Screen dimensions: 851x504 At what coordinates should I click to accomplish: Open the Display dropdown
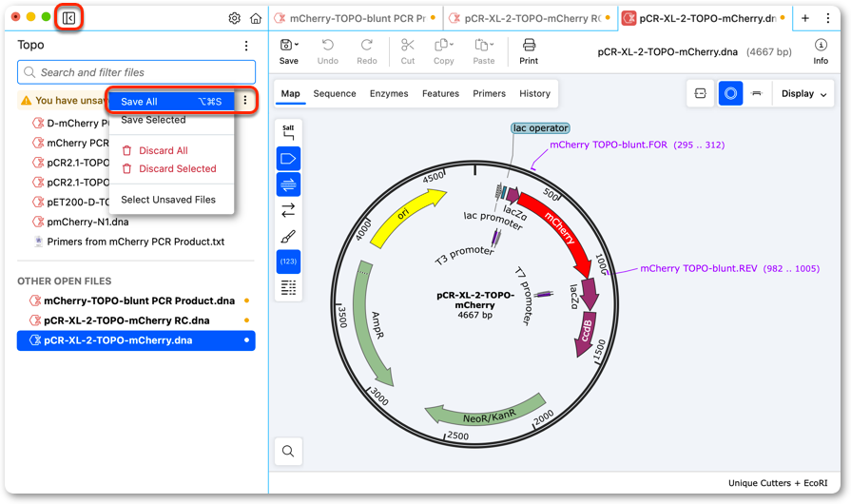click(803, 94)
